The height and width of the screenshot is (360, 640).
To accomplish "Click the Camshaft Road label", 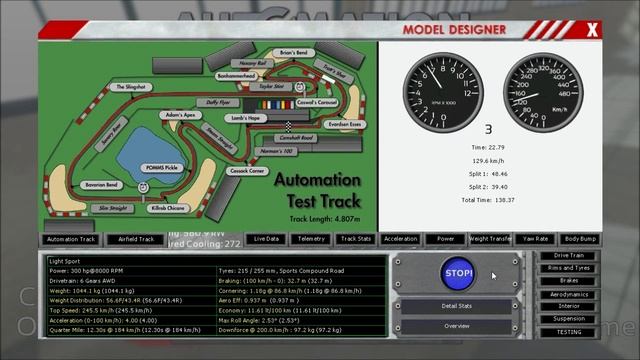I will pyautogui.click(x=296, y=138).
